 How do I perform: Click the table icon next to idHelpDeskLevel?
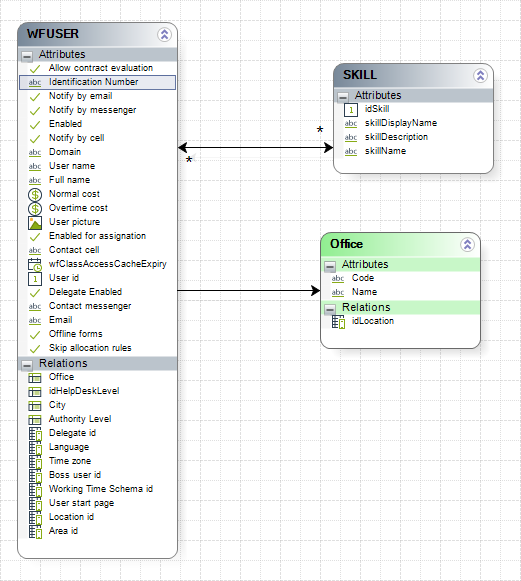point(35,392)
